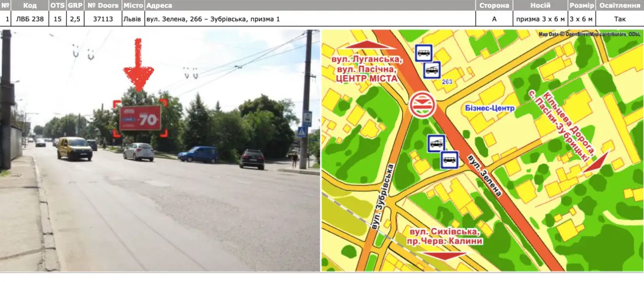Click red direction arrow below пр. Черв. Калини
This screenshot has height=282, width=644.
coord(445,255)
